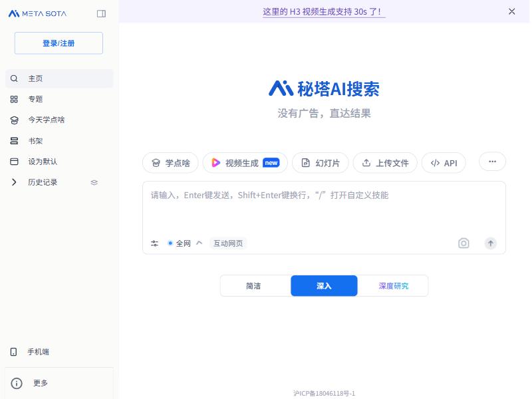Viewport: 532px width, 399px height.
Task: Open the H3 视频生成 30s announcement link
Action: tap(324, 12)
